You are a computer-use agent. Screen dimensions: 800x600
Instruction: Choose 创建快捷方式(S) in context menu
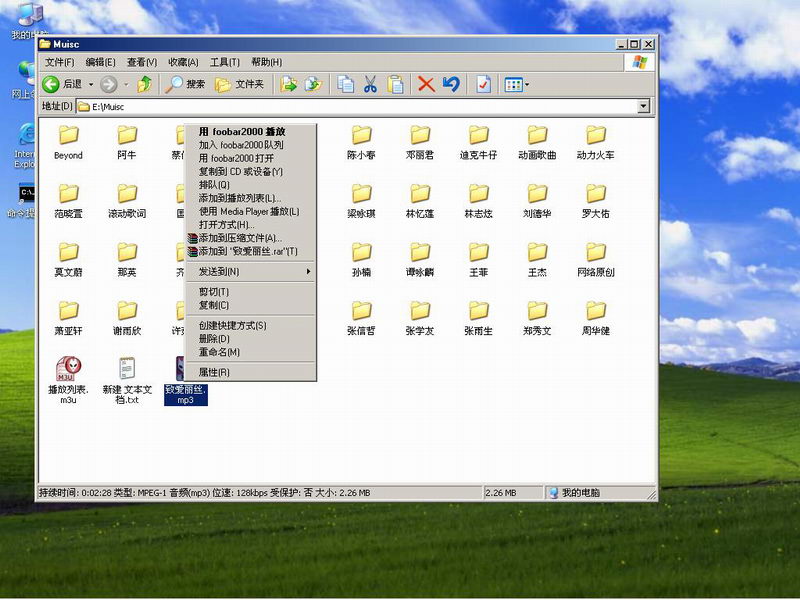coord(250,326)
